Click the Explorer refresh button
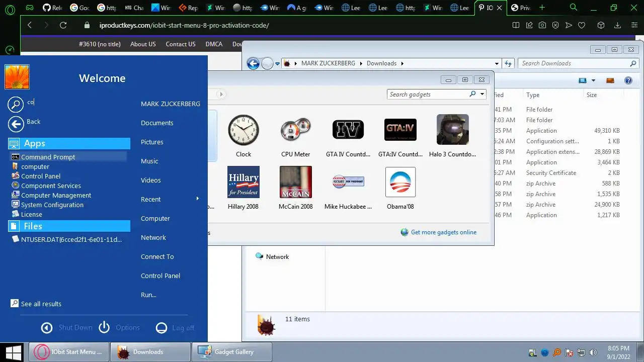The image size is (644, 362). (508, 63)
